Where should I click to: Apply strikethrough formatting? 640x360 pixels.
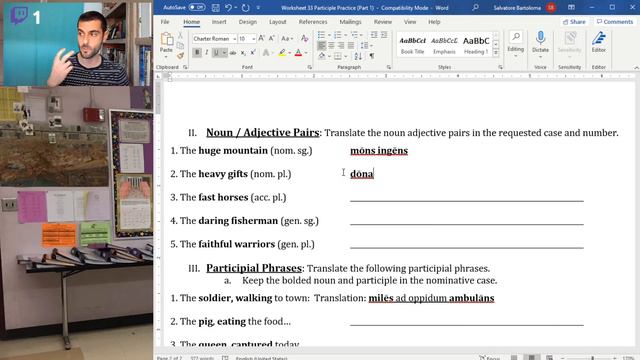coord(233,53)
